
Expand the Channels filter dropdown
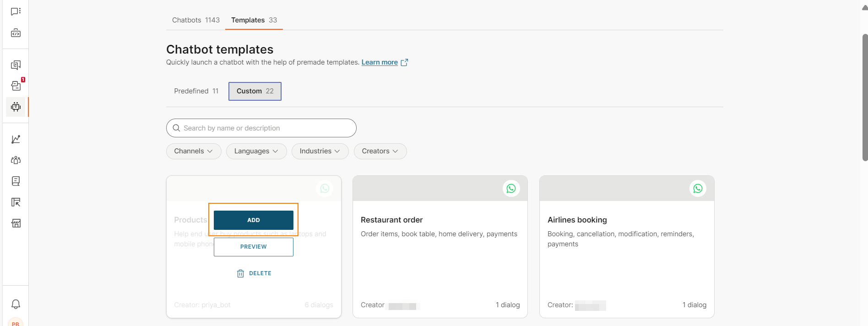194,151
